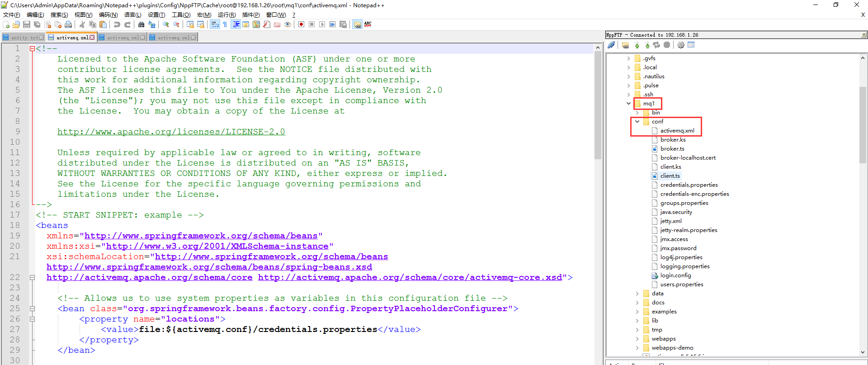This screenshot has height=365, width=868.
Task: Click the NppFTP download file icon
Action: 637,45
